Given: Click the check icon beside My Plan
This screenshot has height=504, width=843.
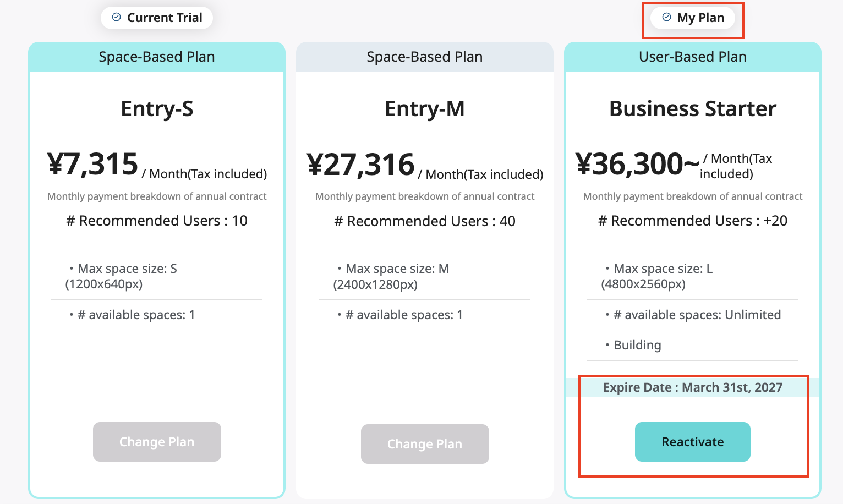Looking at the screenshot, I should click(x=666, y=17).
